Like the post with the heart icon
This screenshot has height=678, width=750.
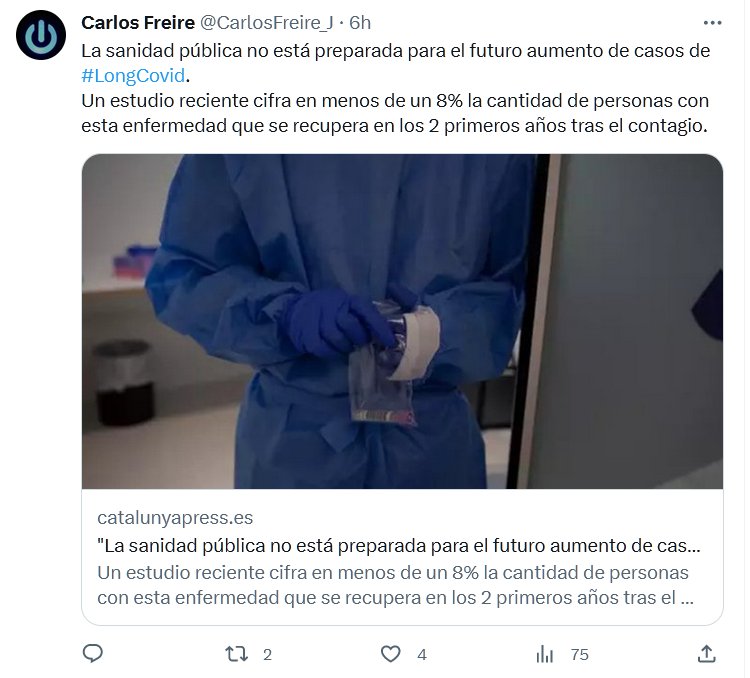390,654
